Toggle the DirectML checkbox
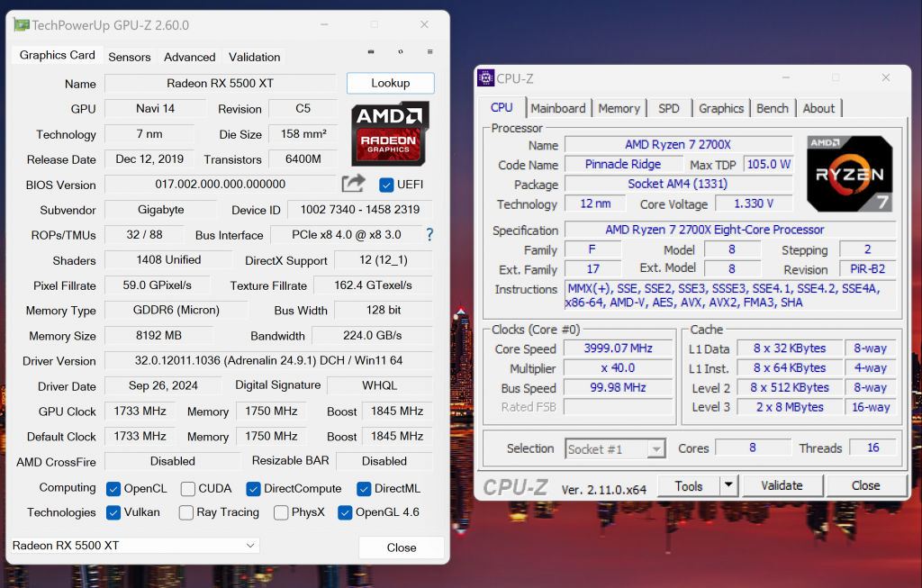The height and width of the screenshot is (588, 922). (364, 489)
